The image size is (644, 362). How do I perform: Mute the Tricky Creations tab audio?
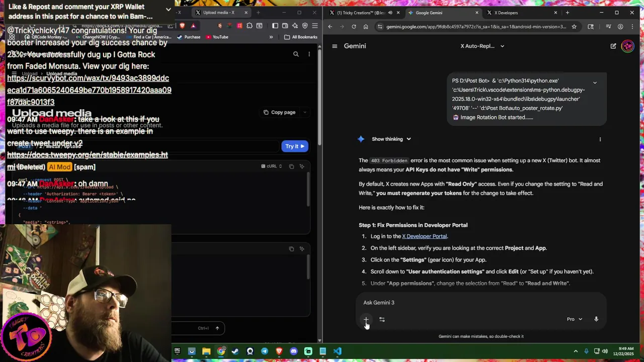tap(390, 13)
